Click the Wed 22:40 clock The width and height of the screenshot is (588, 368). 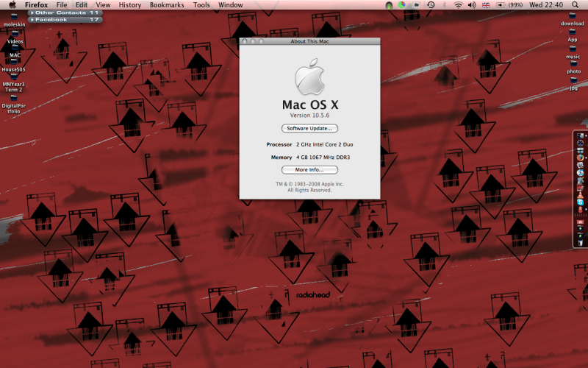click(x=546, y=5)
